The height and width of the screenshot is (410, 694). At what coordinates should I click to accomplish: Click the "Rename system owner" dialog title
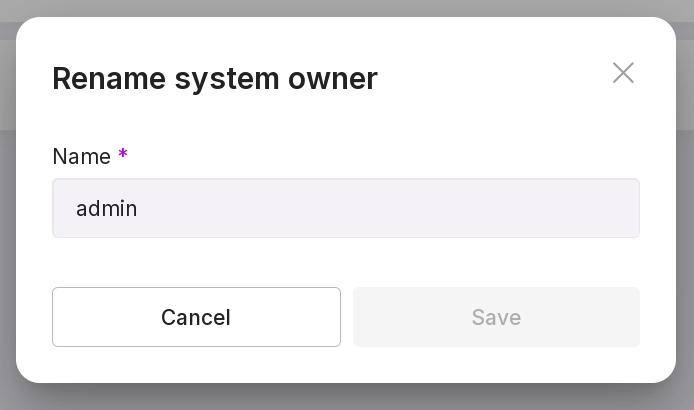(215, 78)
